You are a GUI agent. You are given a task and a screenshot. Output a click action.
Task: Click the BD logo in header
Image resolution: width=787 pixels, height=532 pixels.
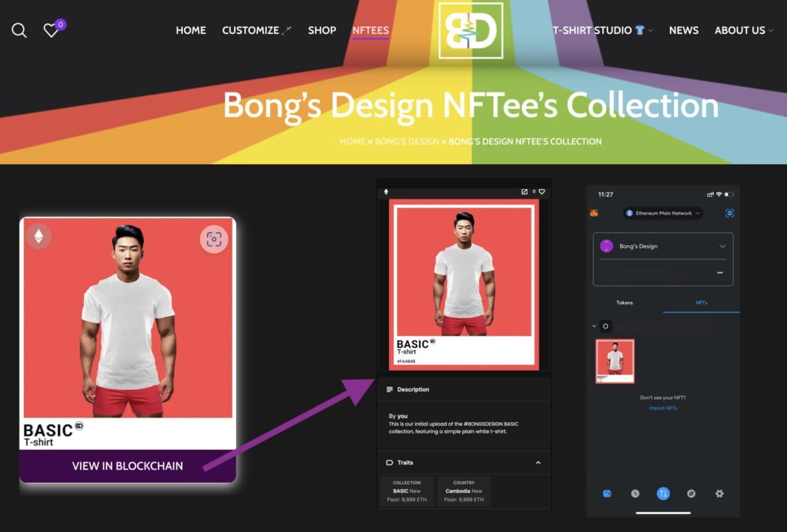pyautogui.click(x=470, y=30)
